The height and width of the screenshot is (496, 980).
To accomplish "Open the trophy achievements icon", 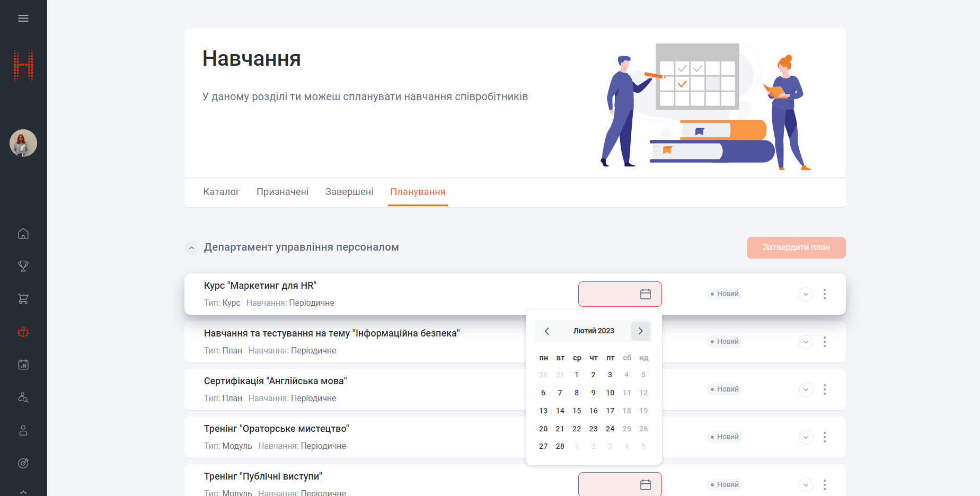I will pyautogui.click(x=23, y=266).
